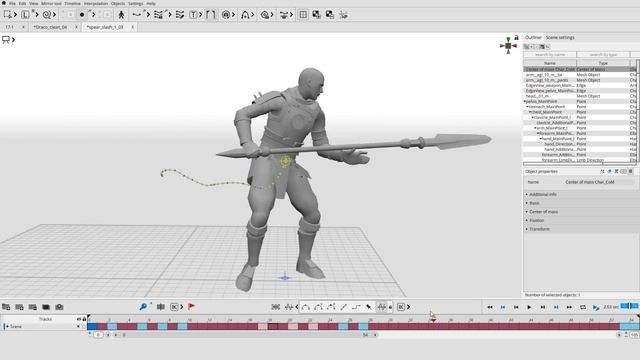
Task: Select step interpolation icon
Action: [x=356, y=307]
